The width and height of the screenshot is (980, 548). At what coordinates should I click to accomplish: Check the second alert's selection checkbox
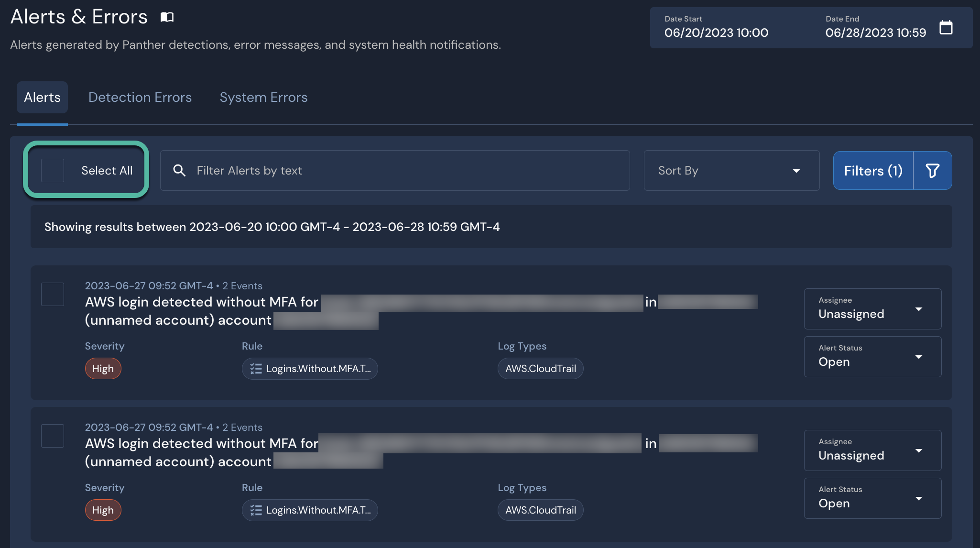(x=53, y=436)
